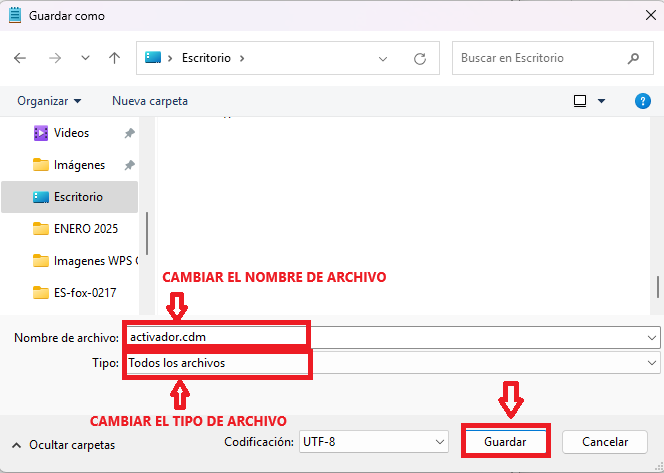664x473 pixels.
Task: Open recent locations chevron beside navigation arrows
Action: coord(86,58)
